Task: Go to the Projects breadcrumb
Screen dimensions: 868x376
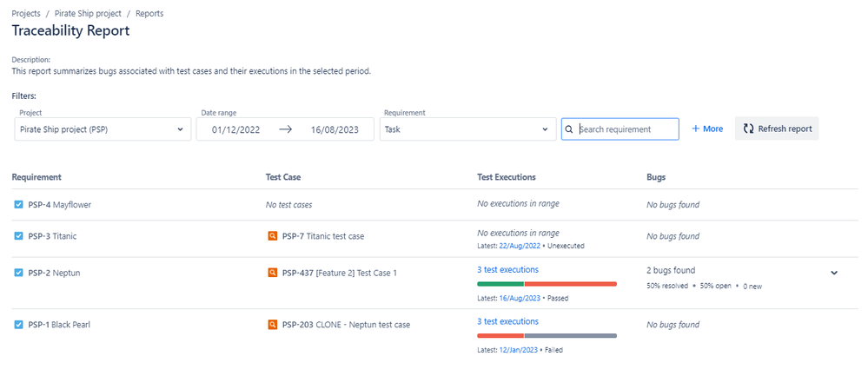Action: click(26, 13)
